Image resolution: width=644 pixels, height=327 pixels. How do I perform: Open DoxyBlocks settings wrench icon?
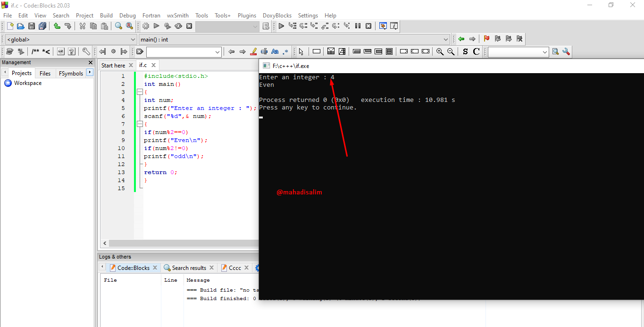click(86, 52)
